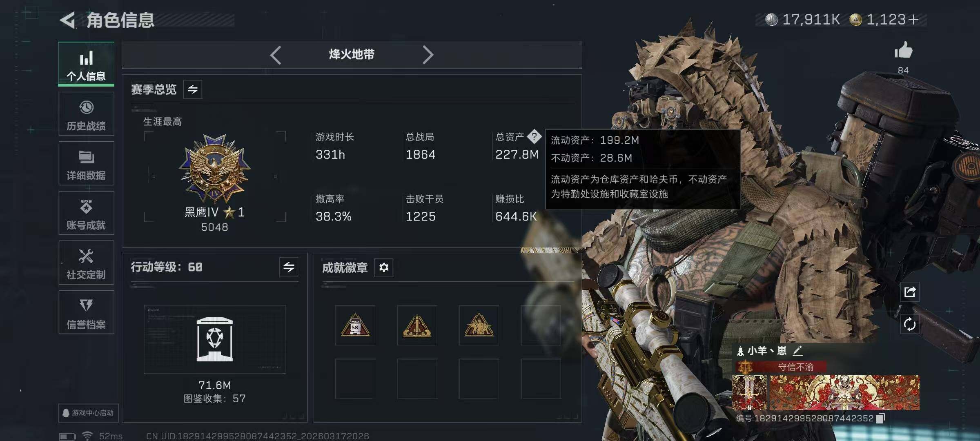The height and width of the screenshot is (441, 980).
Task: Click the plus to add currency
Action: pos(913,19)
